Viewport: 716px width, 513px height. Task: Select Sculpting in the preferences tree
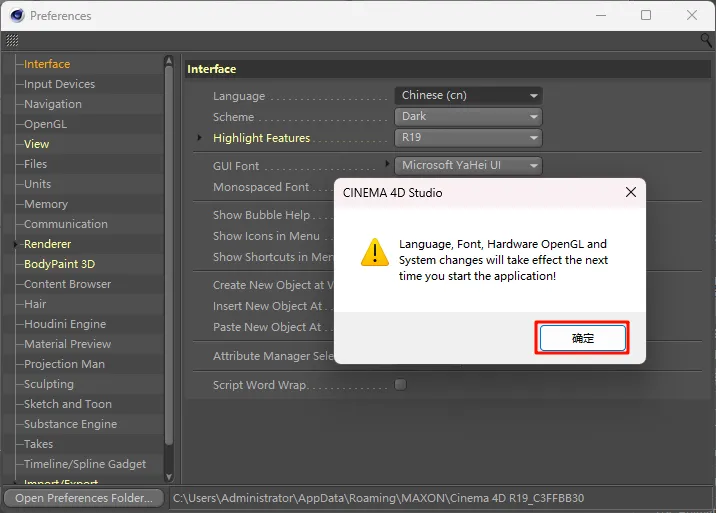pos(49,384)
